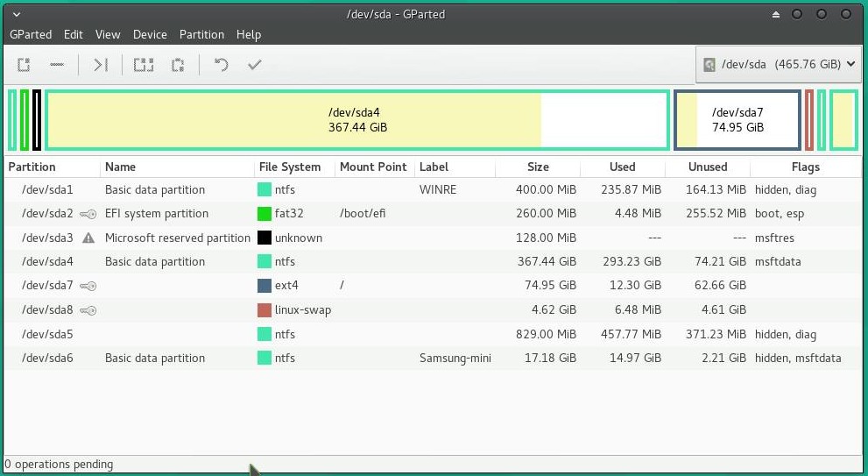Select the /dev/sda4 block in disk map
The image size is (868, 476).
pyautogui.click(x=357, y=120)
